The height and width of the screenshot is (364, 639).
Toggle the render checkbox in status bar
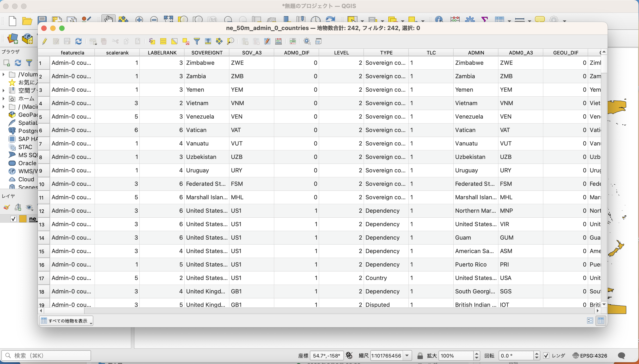click(x=546, y=355)
